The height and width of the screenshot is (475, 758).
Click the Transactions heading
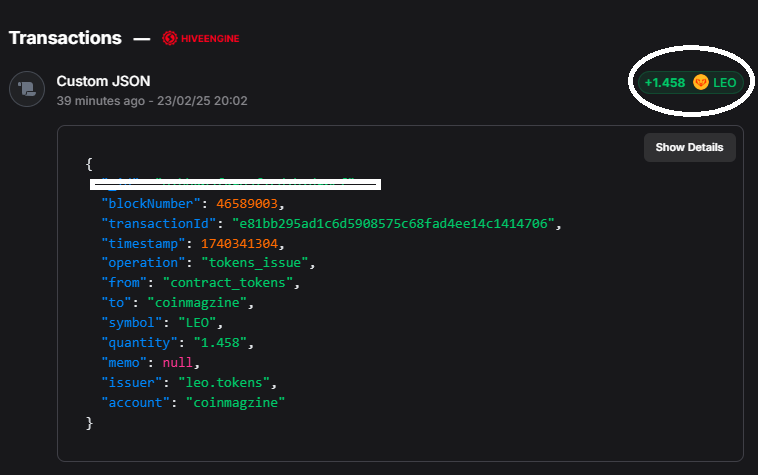(x=65, y=38)
